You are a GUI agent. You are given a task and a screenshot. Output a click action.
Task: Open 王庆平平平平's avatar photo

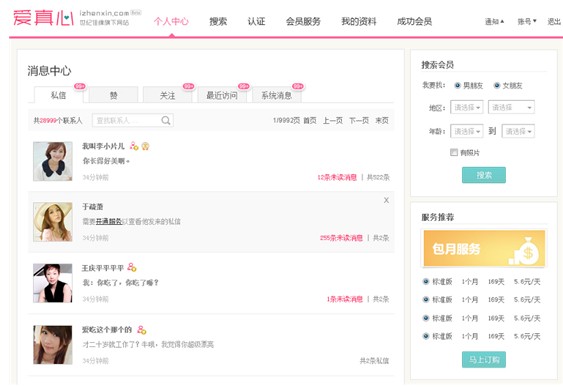pos(53,283)
